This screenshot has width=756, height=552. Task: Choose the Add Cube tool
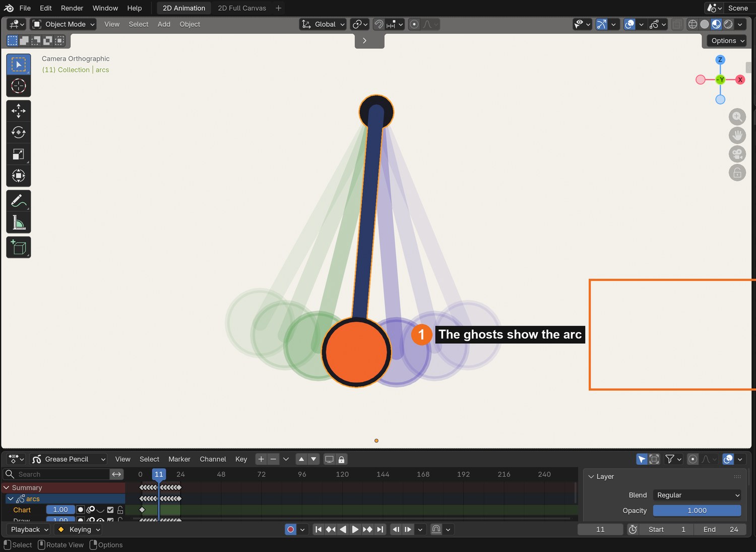[19, 247]
